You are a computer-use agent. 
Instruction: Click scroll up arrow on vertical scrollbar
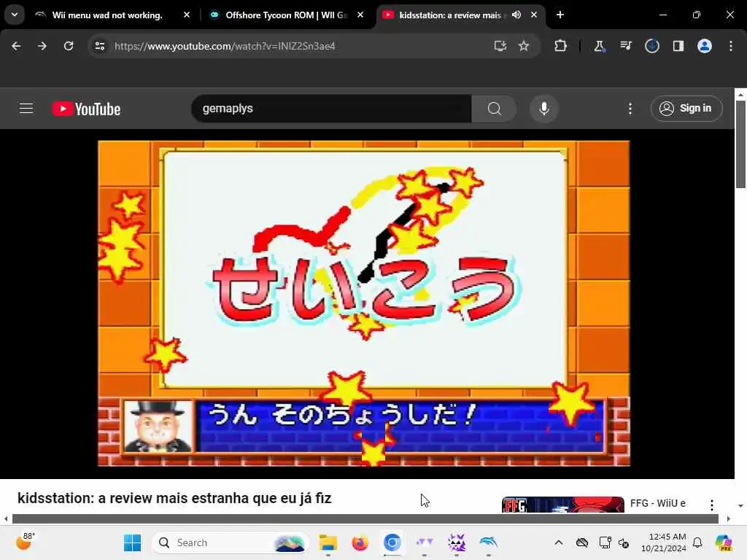tap(740, 94)
